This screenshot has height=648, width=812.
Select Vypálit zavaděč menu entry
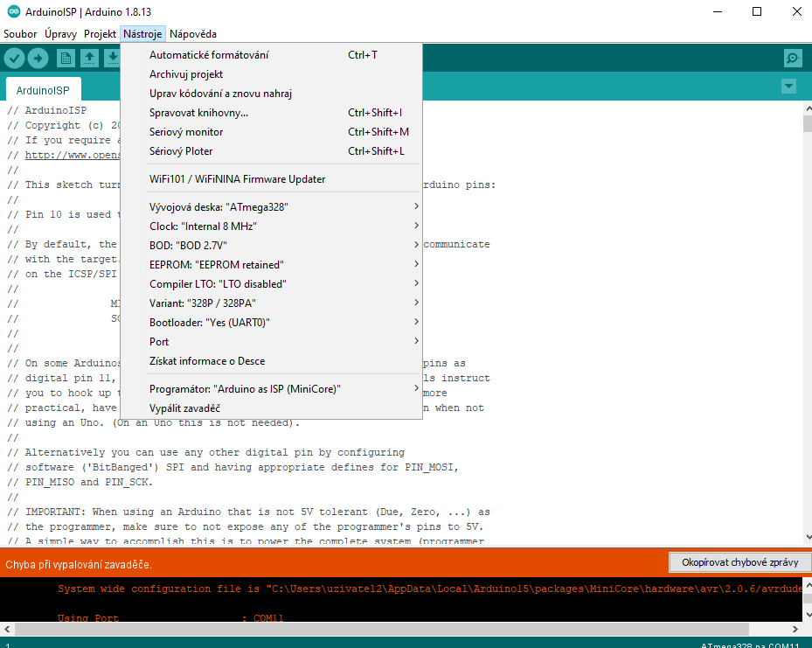(x=184, y=408)
